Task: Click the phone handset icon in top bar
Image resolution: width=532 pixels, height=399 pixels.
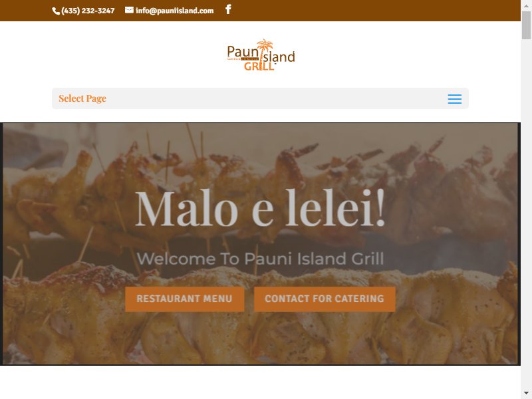Action: tap(56, 11)
